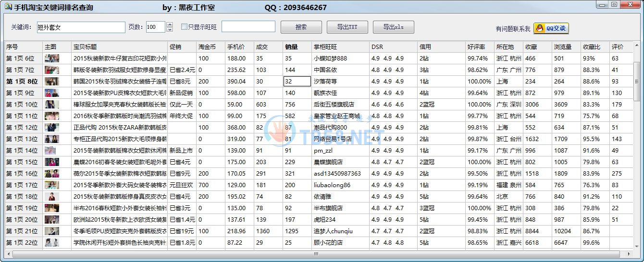Open product thumbnail in row 第1页 14位
The height and width of the screenshot is (262, 644).
[52, 151]
